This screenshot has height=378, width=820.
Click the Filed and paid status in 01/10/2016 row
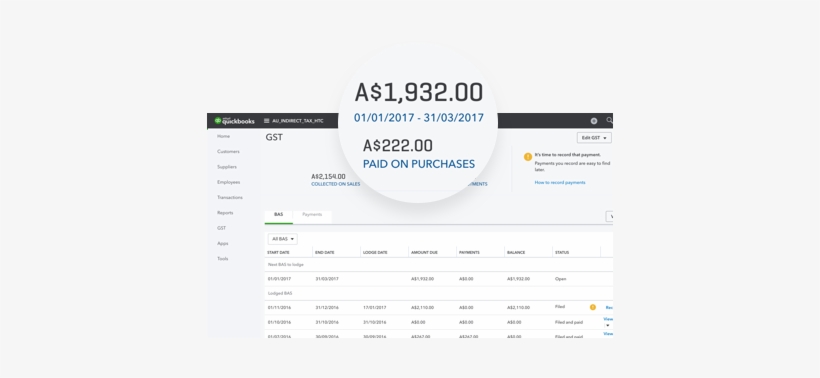pos(569,323)
